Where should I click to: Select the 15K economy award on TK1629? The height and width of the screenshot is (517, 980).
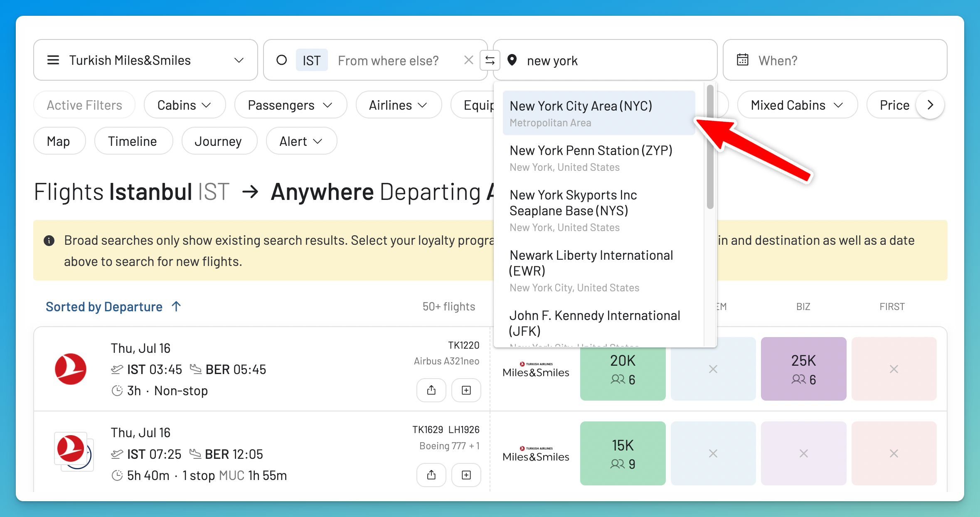tap(623, 453)
